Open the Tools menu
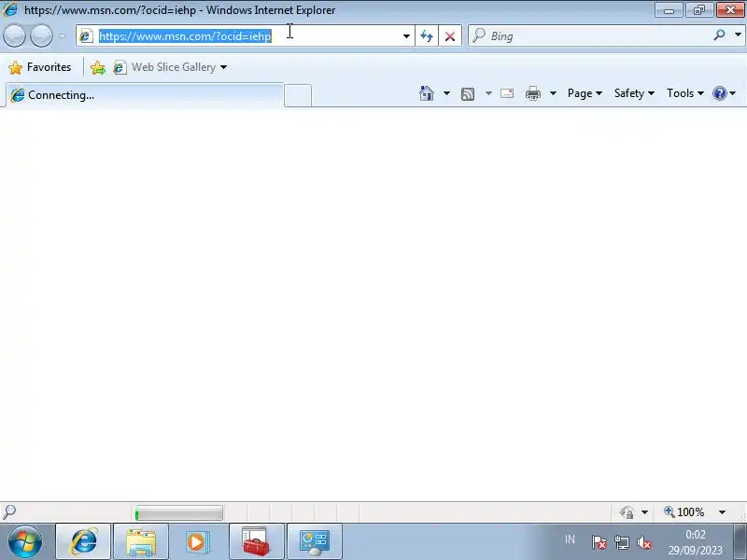Viewport: 747px width, 560px height. (685, 93)
